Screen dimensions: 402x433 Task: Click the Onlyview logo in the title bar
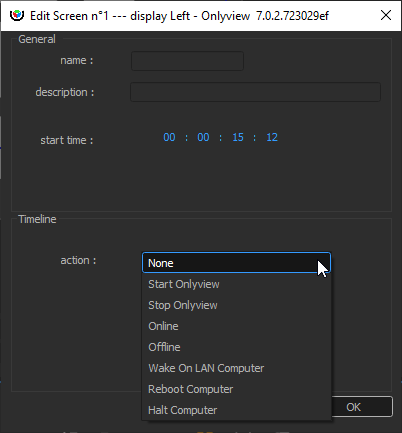click(x=16, y=15)
